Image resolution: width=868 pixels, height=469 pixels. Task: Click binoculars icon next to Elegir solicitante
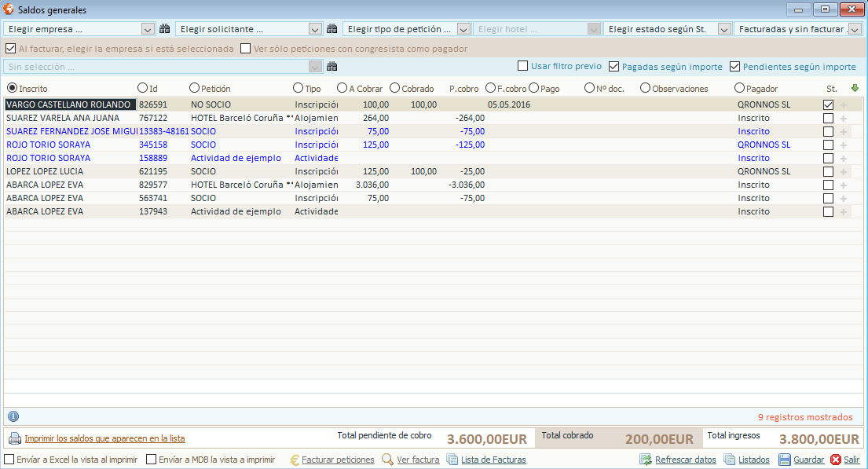tap(331, 29)
